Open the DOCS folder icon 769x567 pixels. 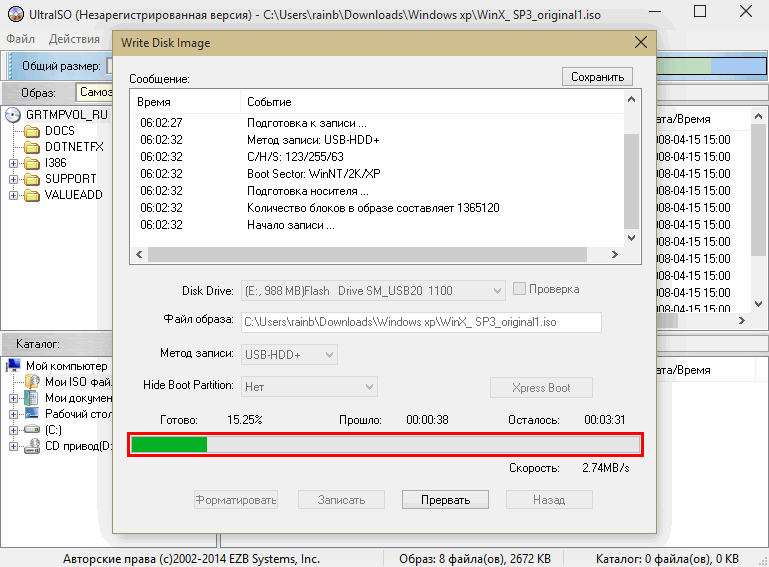tap(32, 131)
